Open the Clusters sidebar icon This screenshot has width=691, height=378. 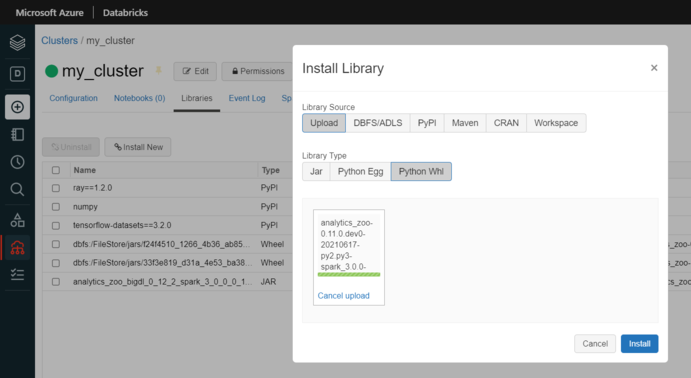coord(17,248)
